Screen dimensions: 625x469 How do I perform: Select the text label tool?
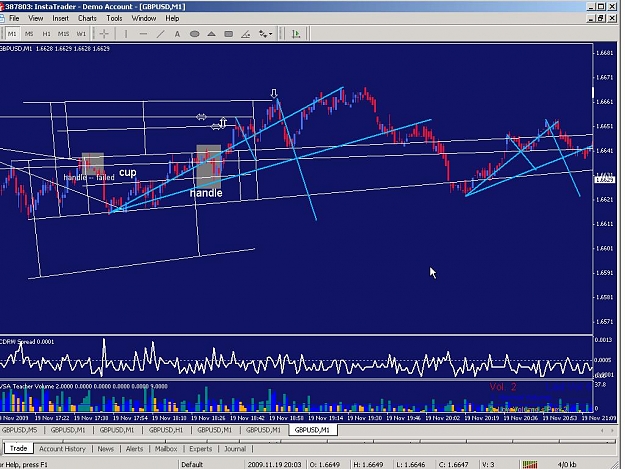pyautogui.click(x=177, y=34)
